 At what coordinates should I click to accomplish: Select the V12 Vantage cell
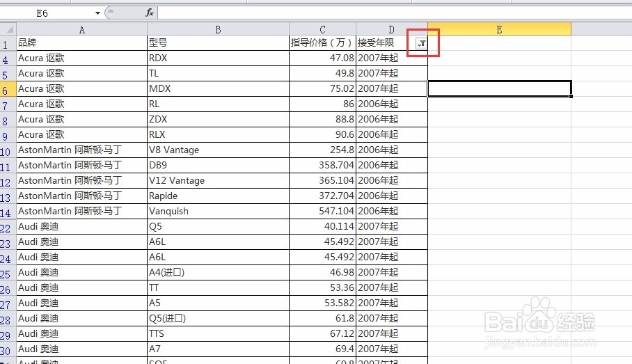[x=218, y=180]
